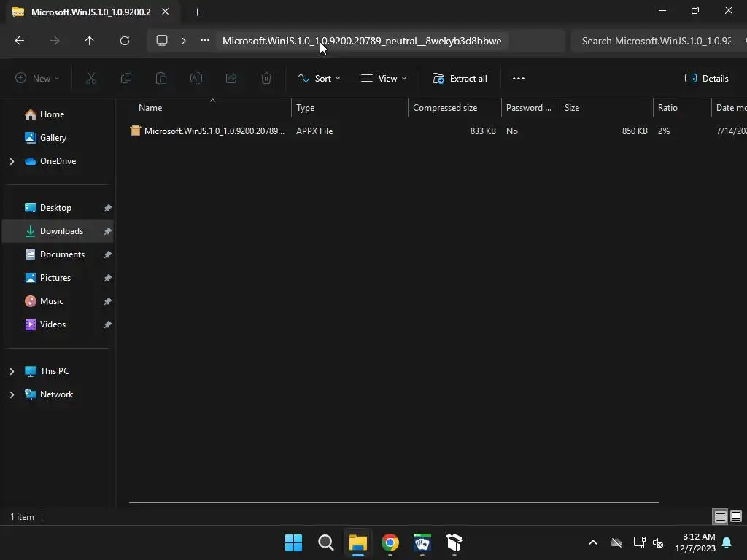Open taskbar Search

click(x=326, y=542)
